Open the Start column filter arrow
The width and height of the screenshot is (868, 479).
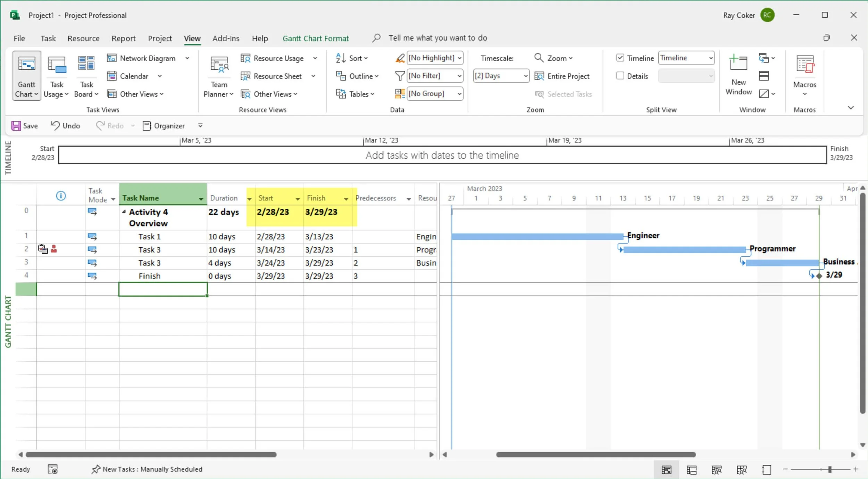298,199
